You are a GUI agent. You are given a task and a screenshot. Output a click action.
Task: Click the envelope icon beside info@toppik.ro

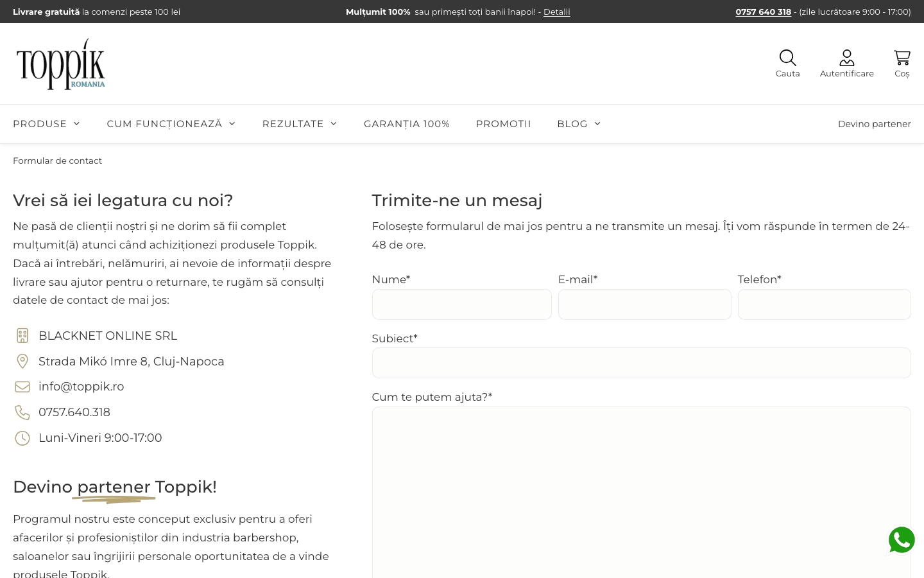pyautogui.click(x=22, y=387)
